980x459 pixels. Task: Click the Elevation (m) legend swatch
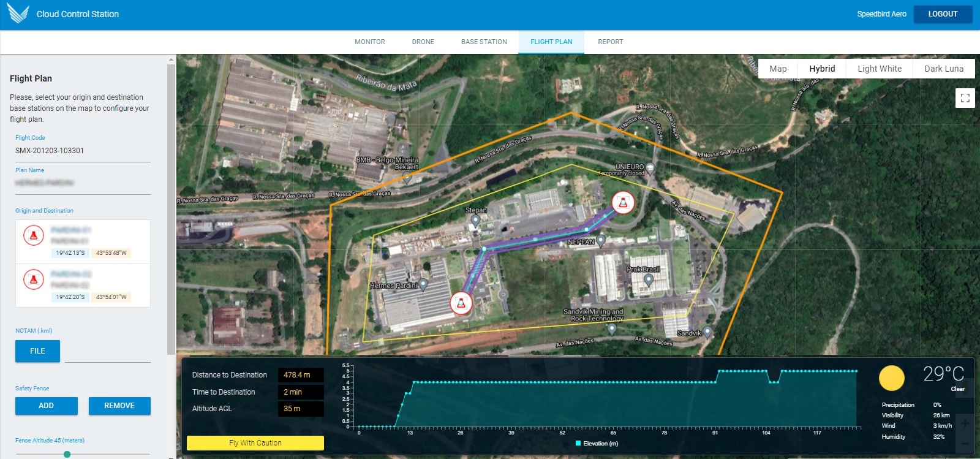(x=578, y=443)
